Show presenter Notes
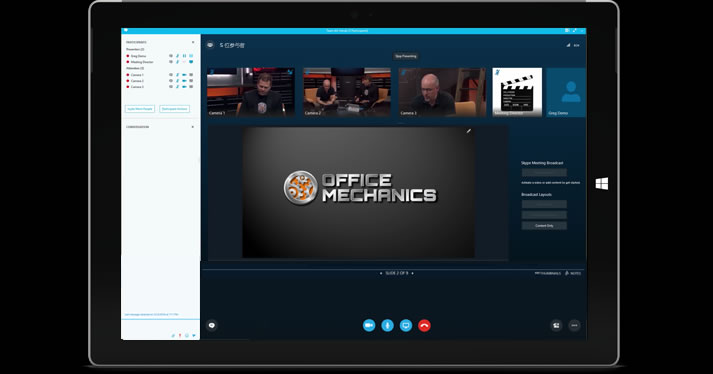 (573, 273)
